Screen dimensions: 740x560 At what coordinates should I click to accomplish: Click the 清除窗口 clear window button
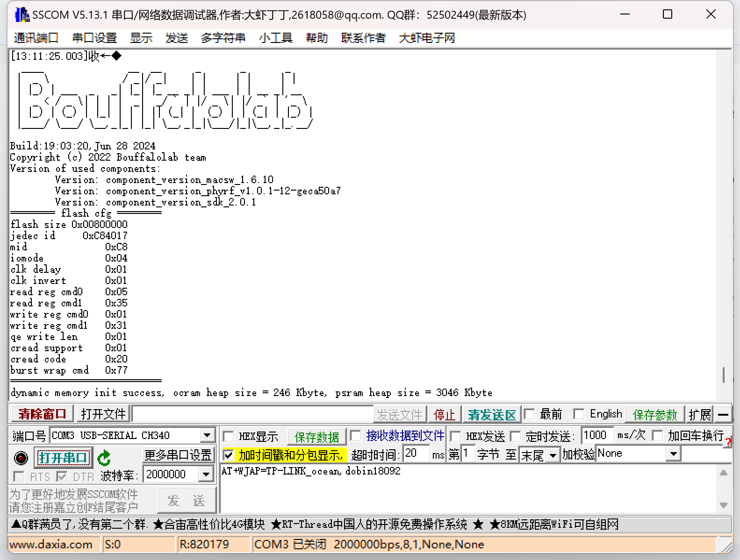pos(42,414)
